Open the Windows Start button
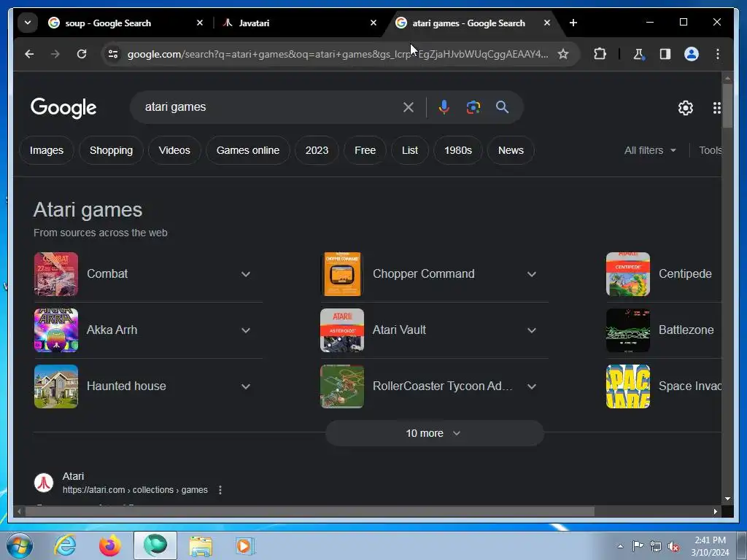Viewport: 747px width, 560px height. click(19, 545)
